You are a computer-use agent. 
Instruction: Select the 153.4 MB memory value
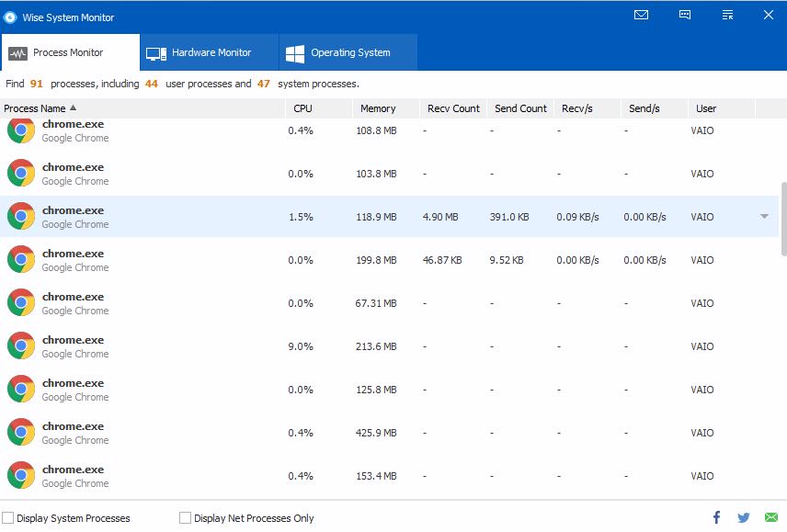376,476
